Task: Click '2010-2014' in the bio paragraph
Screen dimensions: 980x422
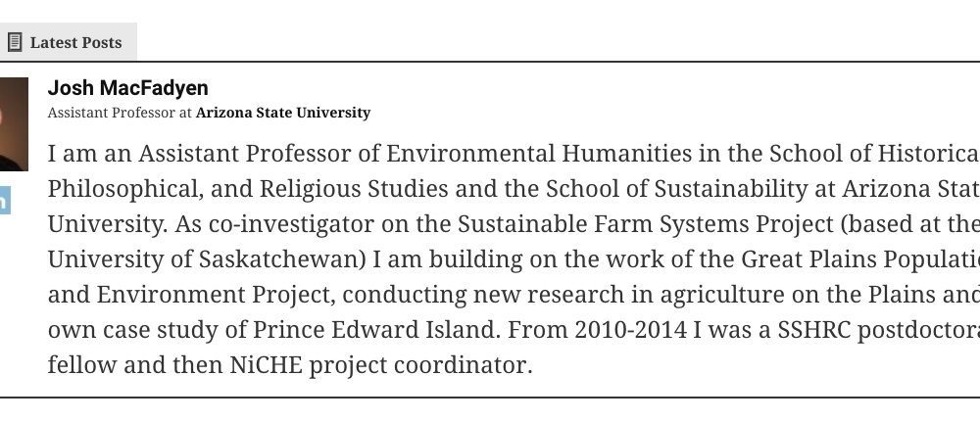Action: 607,330
